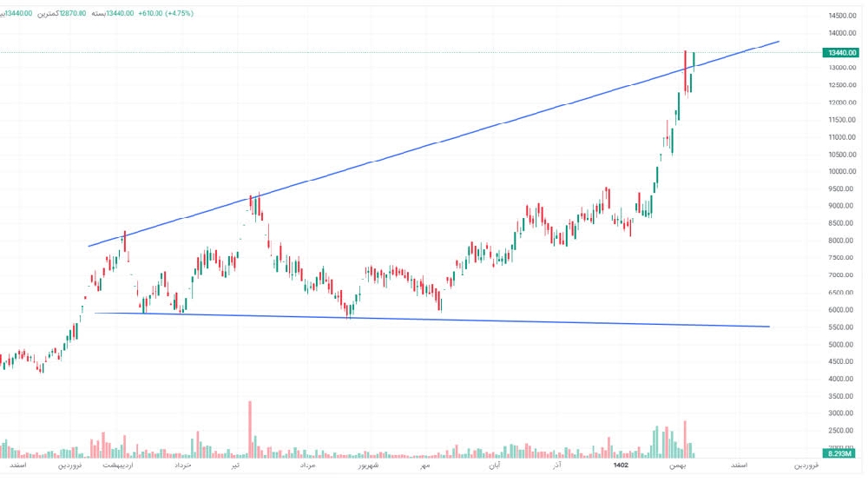Click the 14500.00 price axis label

(x=842, y=16)
